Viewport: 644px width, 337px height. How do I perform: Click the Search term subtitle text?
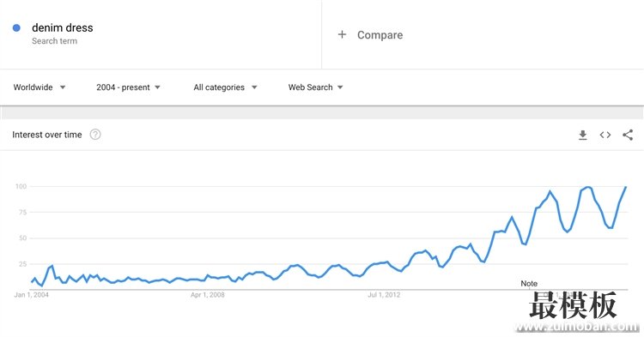(x=54, y=41)
